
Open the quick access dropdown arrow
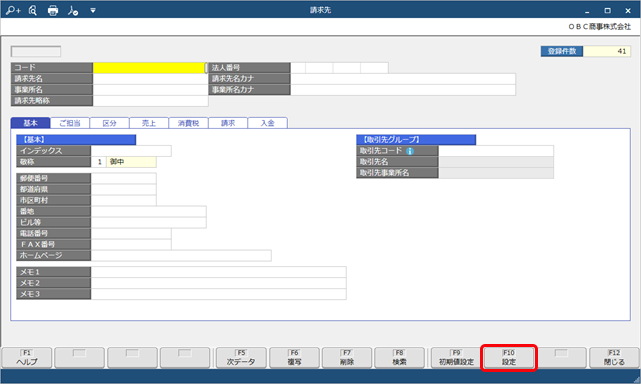coord(93,11)
